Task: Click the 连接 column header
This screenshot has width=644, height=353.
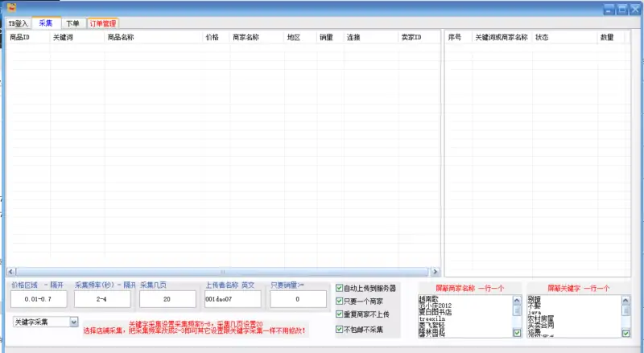Action: (x=371, y=37)
